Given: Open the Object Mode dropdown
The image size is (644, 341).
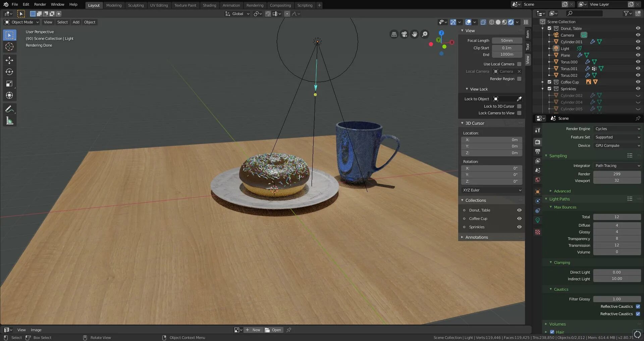Looking at the screenshot, I should click(22, 22).
